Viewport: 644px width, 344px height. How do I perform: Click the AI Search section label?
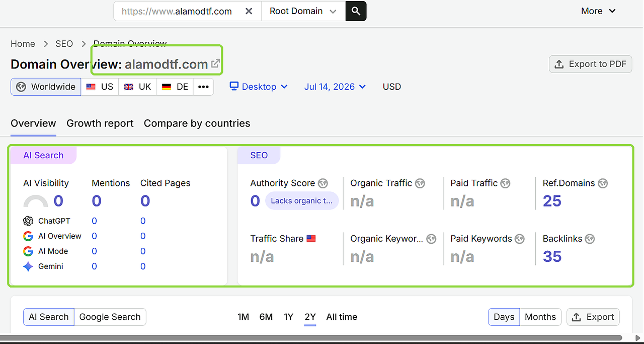pyautogui.click(x=43, y=155)
